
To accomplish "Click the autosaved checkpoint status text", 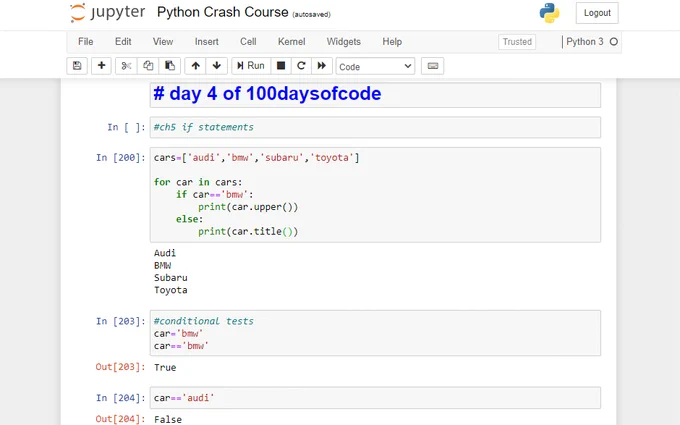I will (311, 14).
